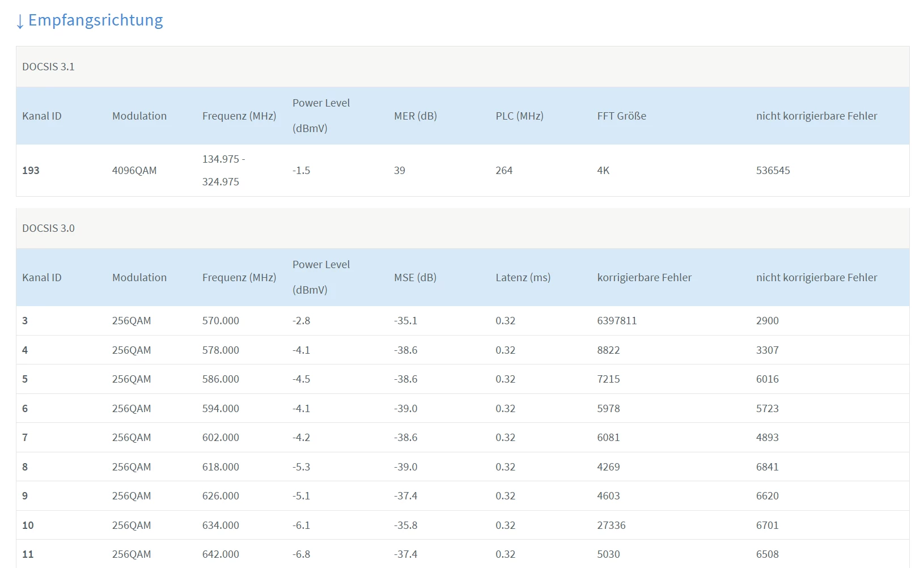
Task: Select frequency cell 578.000
Action: (221, 350)
